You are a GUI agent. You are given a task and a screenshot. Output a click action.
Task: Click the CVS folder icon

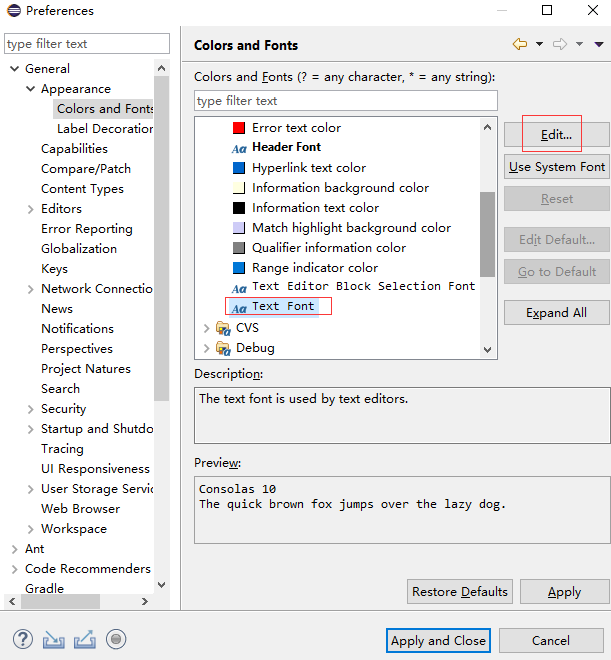(223, 328)
